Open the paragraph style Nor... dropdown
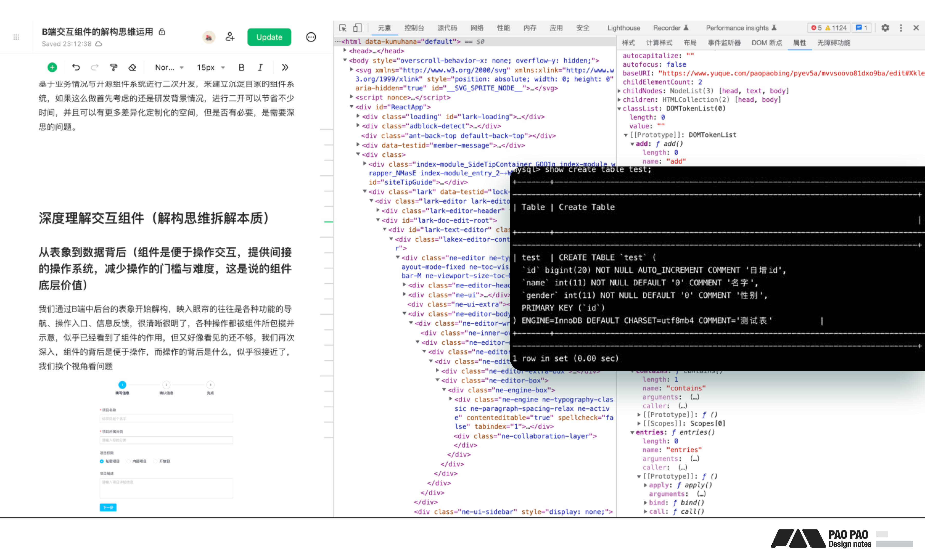The image size is (925, 560). [169, 68]
